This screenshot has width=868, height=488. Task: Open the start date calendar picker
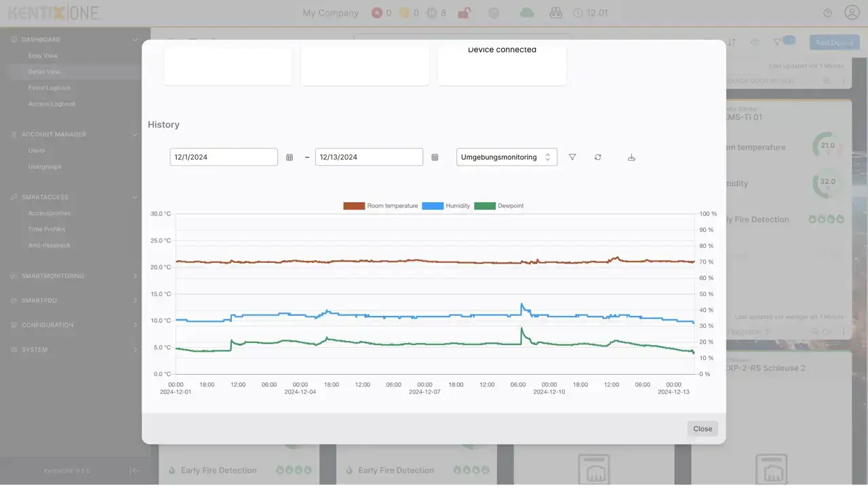coord(290,157)
